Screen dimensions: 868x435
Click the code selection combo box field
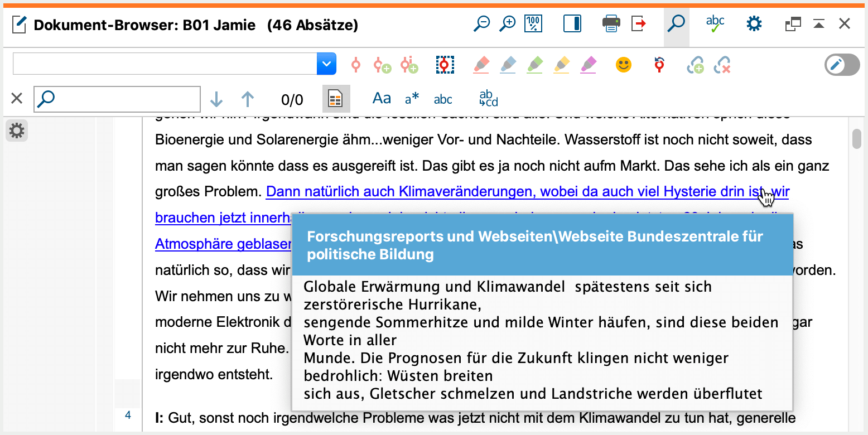click(165, 64)
